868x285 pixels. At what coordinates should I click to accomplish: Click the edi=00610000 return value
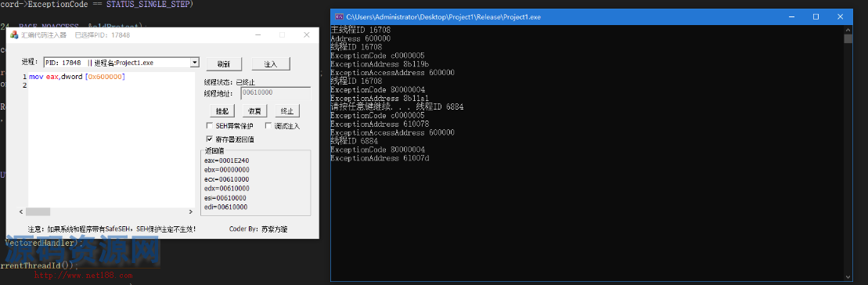point(225,207)
